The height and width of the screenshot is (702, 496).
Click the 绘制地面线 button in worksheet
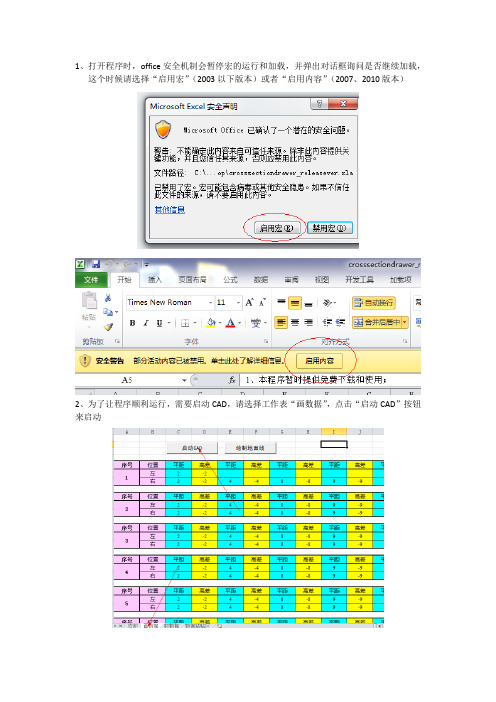(250, 448)
